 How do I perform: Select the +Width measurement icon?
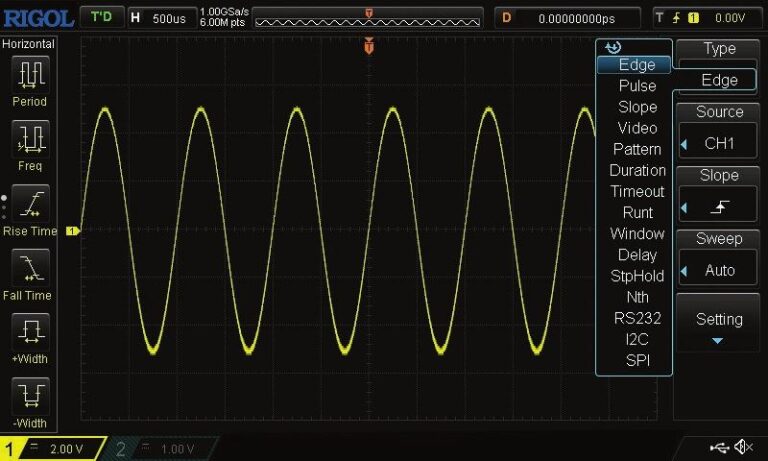click(x=29, y=331)
